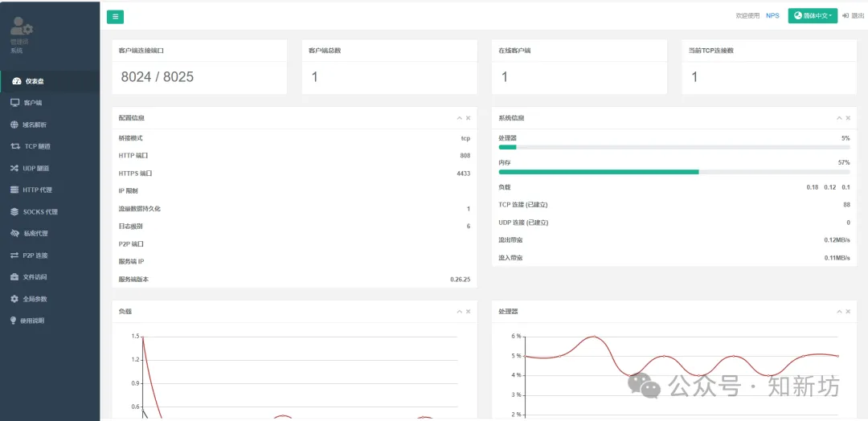Click the lightbulb icon beside 使用说明
Screen dimensions: 868x421
click(x=14, y=320)
